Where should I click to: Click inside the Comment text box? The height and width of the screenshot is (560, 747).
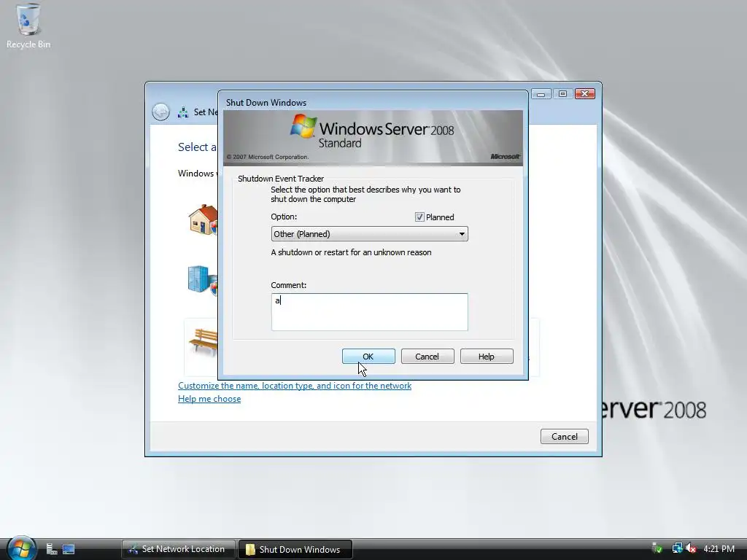369,312
